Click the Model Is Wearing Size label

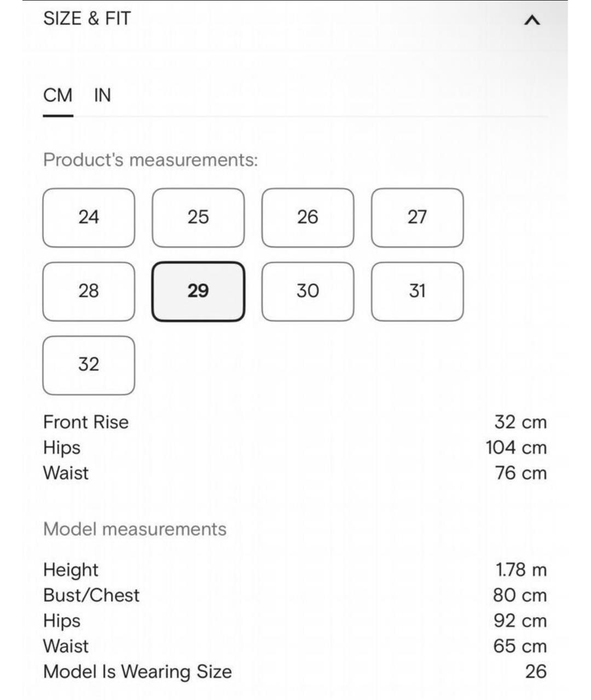pyautogui.click(x=137, y=672)
